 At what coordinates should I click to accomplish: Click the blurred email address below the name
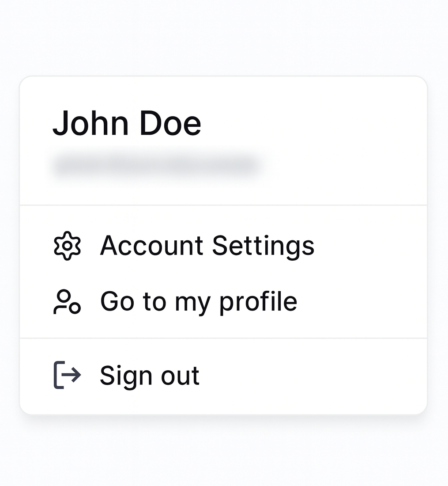(155, 167)
